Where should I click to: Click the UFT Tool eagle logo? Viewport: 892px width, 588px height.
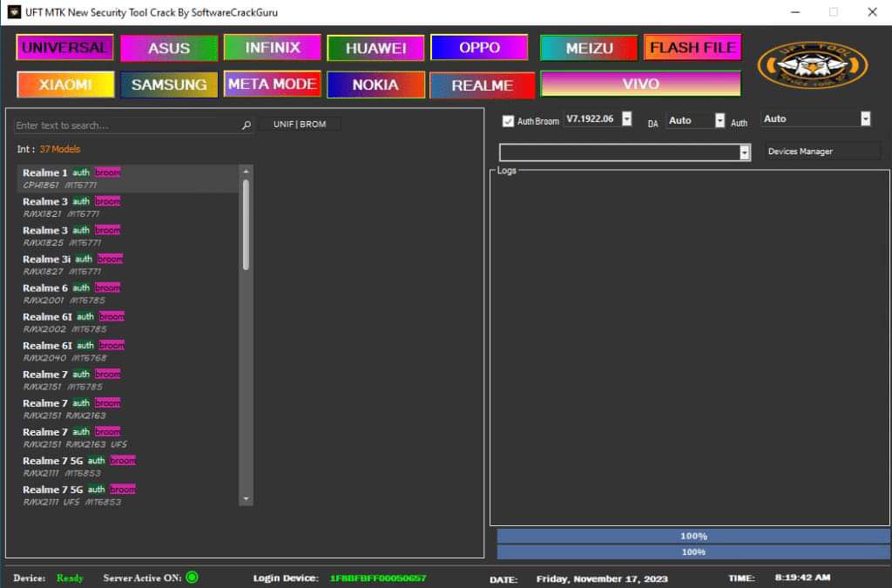813,64
